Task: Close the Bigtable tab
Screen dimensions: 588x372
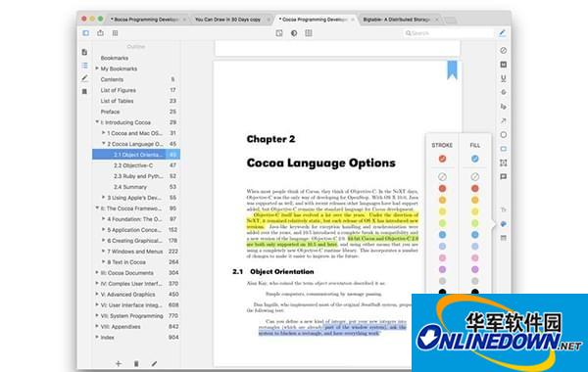Action: pos(437,20)
